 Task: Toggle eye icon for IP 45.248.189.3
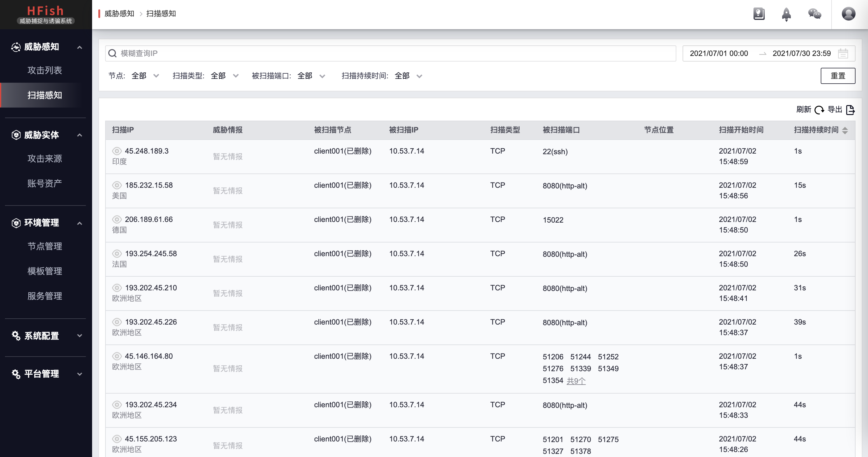coord(117,151)
